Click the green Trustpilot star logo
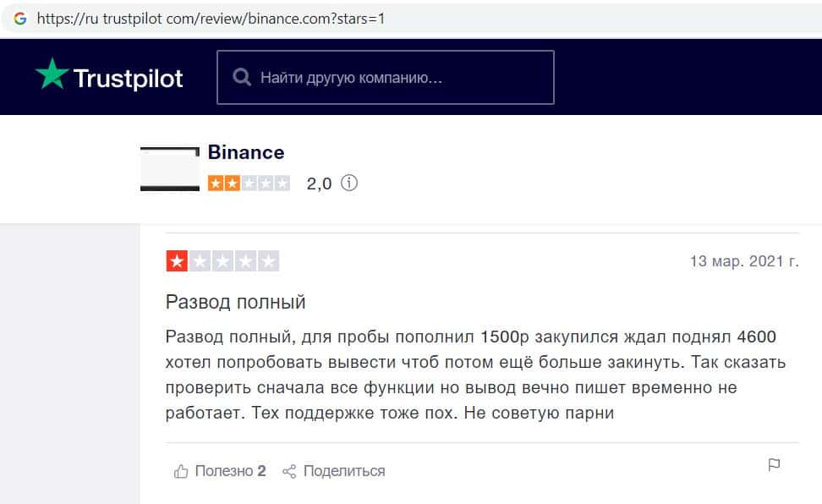The height and width of the screenshot is (504, 822). tap(51, 75)
